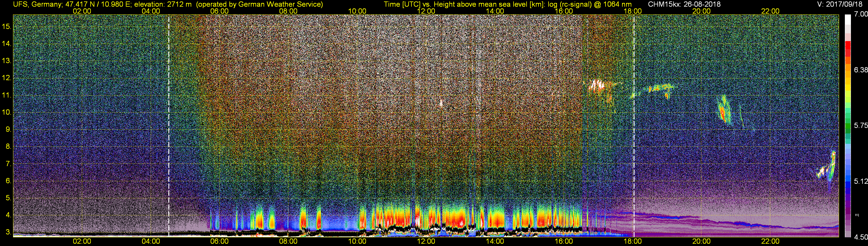868x246 pixels.
Task: Click the '7.00' color scale maximum value
Action: 860,14
